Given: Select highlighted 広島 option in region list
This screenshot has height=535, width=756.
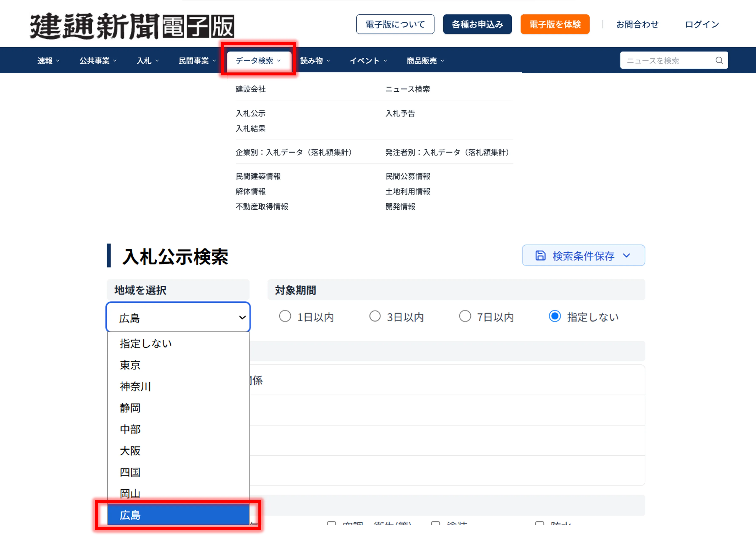Looking at the screenshot, I should click(x=178, y=515).
